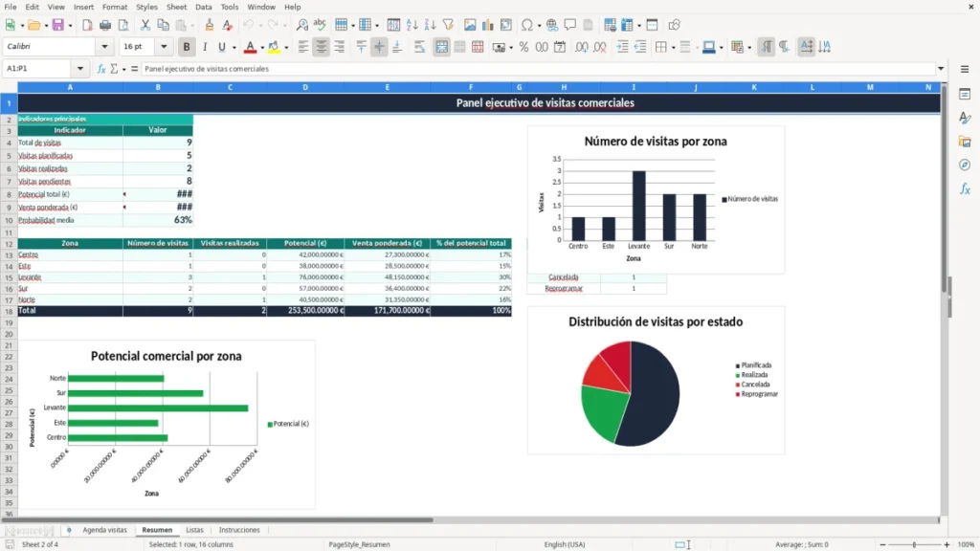
Task: Open background color dropdown arrow
Action: coord(286,48)
